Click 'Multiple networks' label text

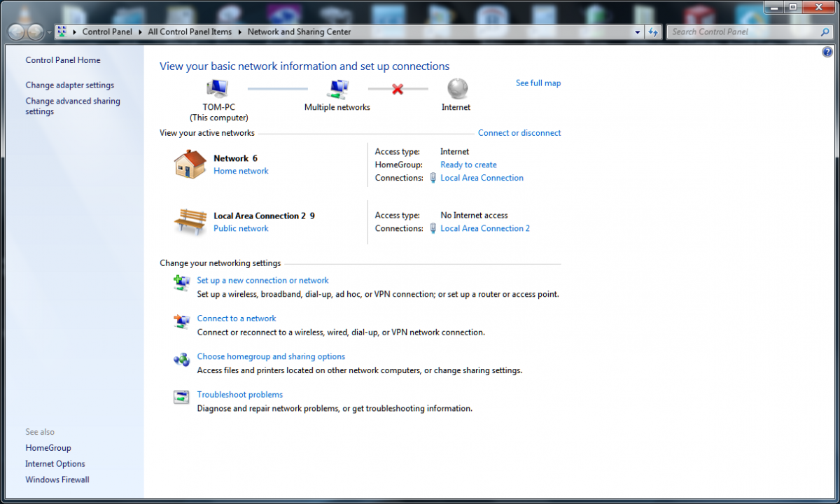337,107
